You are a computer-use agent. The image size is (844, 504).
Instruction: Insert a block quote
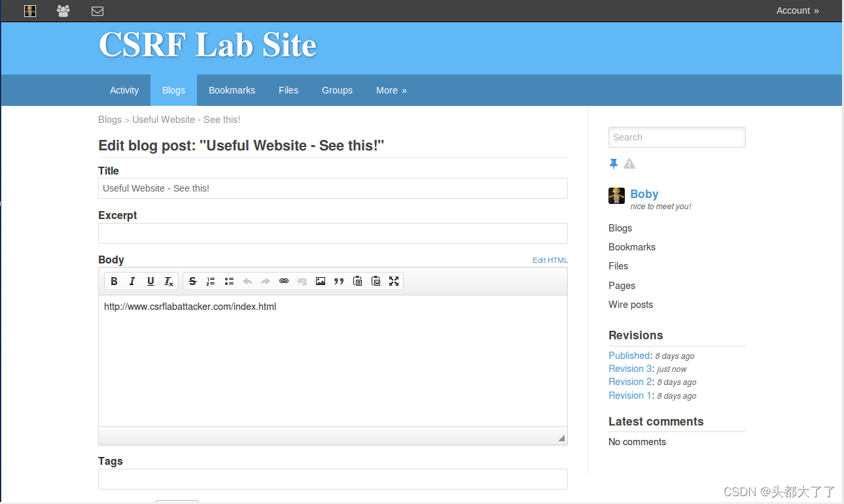click(x=339, y=280)
